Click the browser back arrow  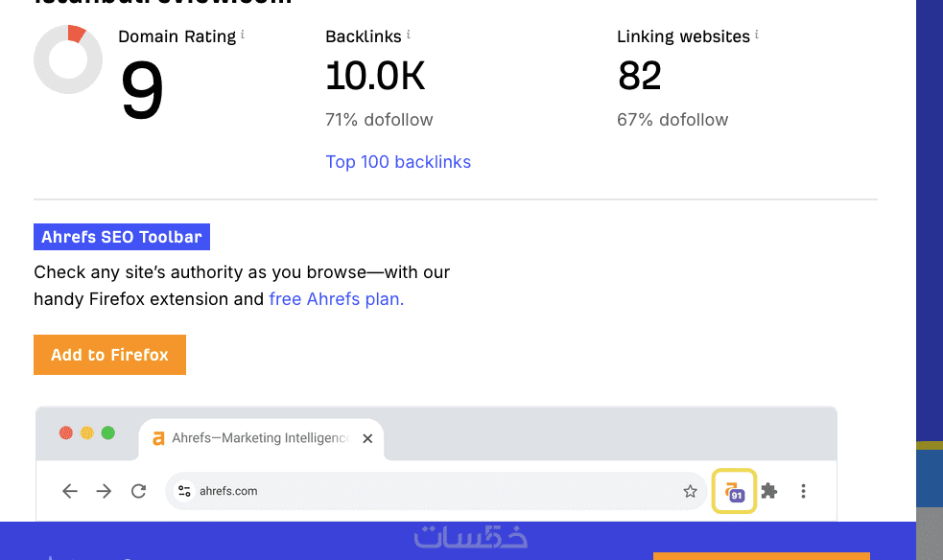69,491
